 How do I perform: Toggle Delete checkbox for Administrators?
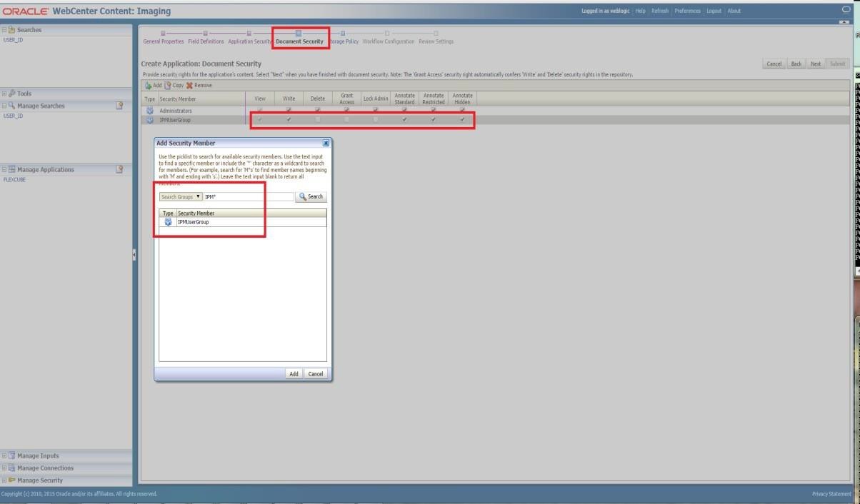click(x=318, y=111)
